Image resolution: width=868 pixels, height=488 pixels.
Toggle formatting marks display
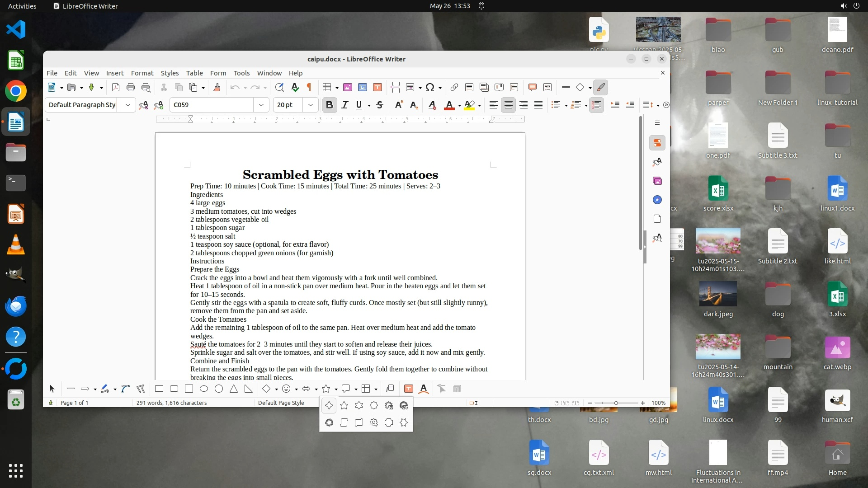309,87
